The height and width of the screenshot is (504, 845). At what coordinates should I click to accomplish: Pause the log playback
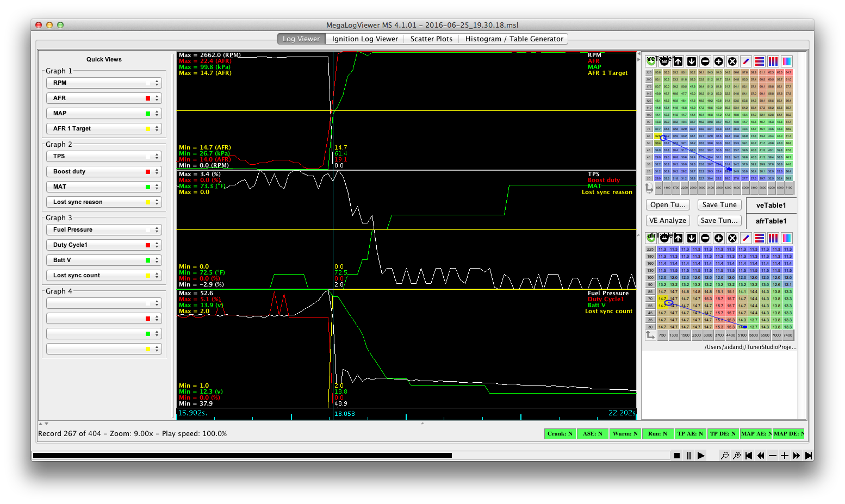689,456
